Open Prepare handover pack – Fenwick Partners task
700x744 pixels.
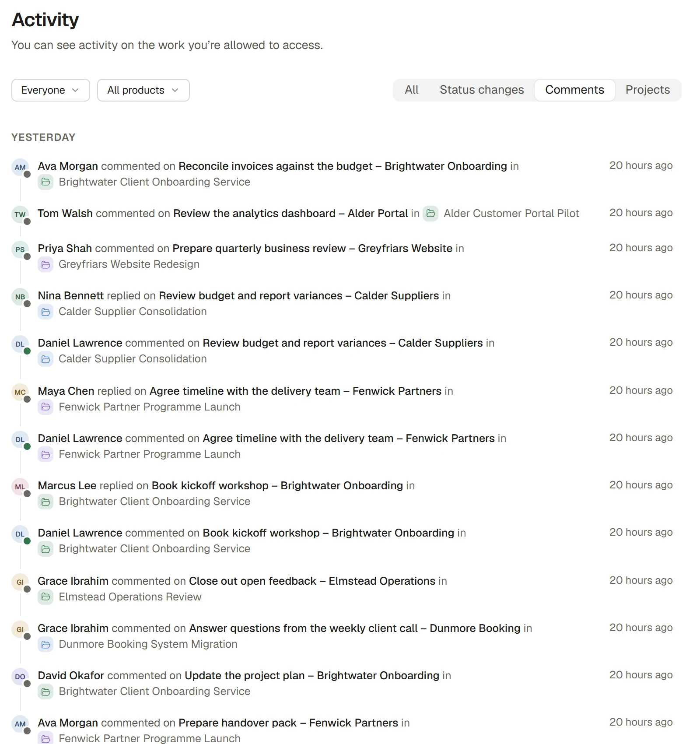(288, 723)
